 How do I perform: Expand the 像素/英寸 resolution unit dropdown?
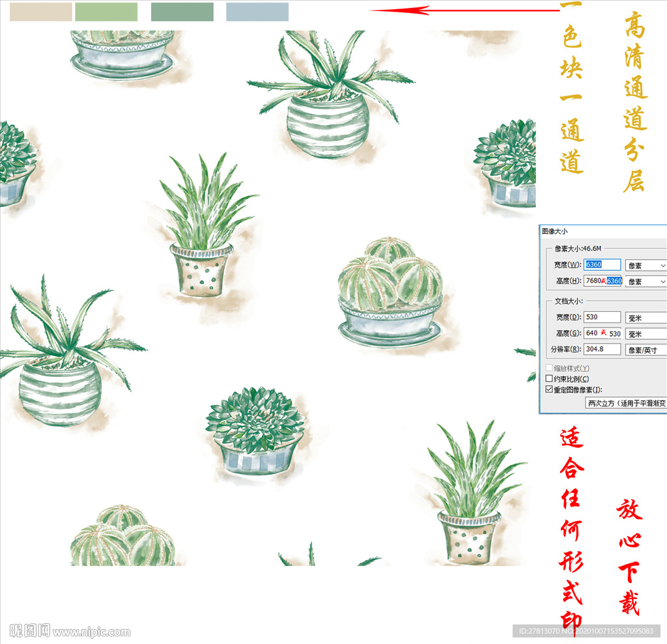pos(646,350)
